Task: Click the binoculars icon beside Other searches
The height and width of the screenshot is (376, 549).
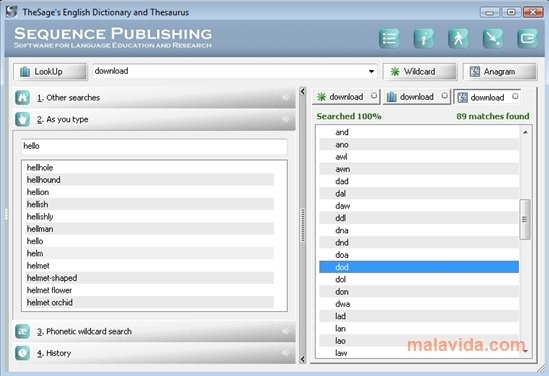Action: (x=22, y=98)
